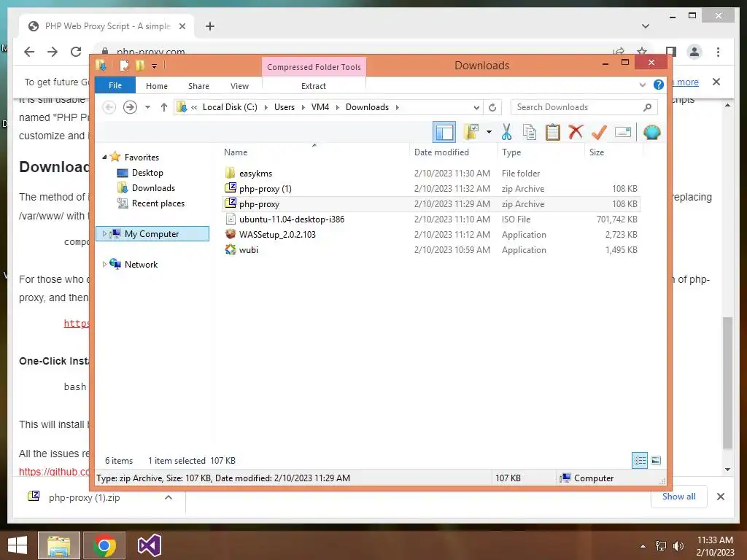The image size is (747, 560).
Task: Click the quick access properties icon
Action: (x=124, y=65)
